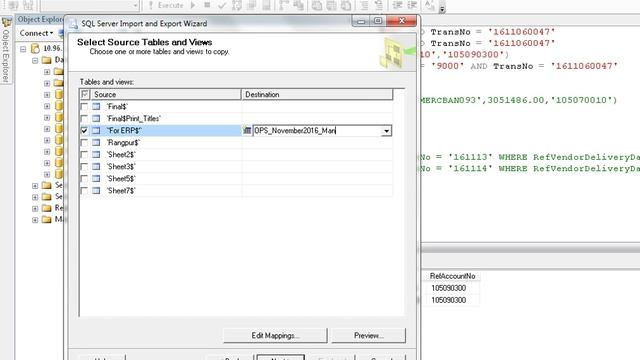This screenshot has width=640, height=360.
Task: Click the table icon beside 'Sheet5$'
Action: 96,178
